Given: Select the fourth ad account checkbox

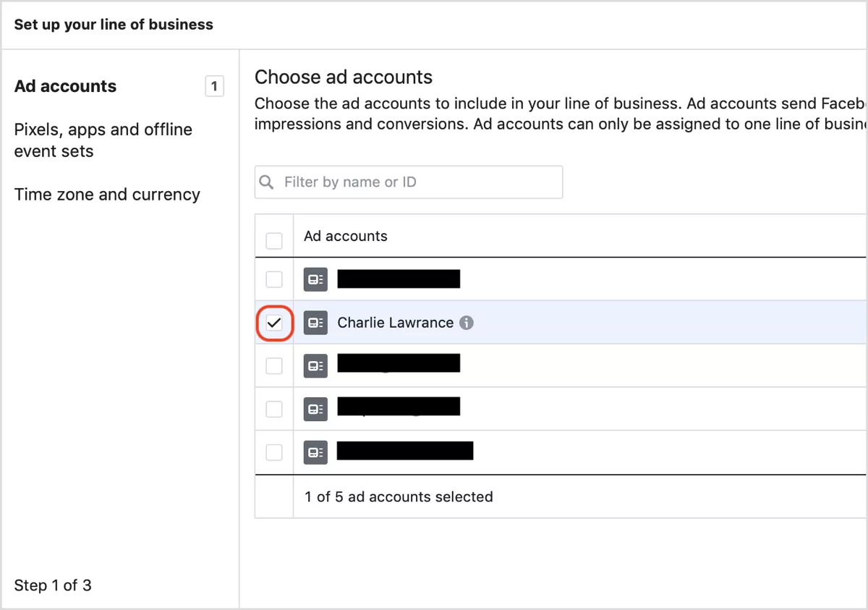Looking at the screenshot, I should (274, 410).
